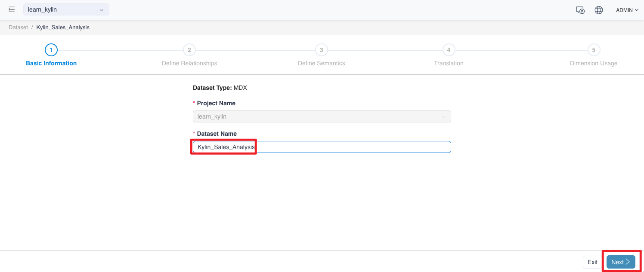Expand the Project Name dropdown

(x=322, y=116)
